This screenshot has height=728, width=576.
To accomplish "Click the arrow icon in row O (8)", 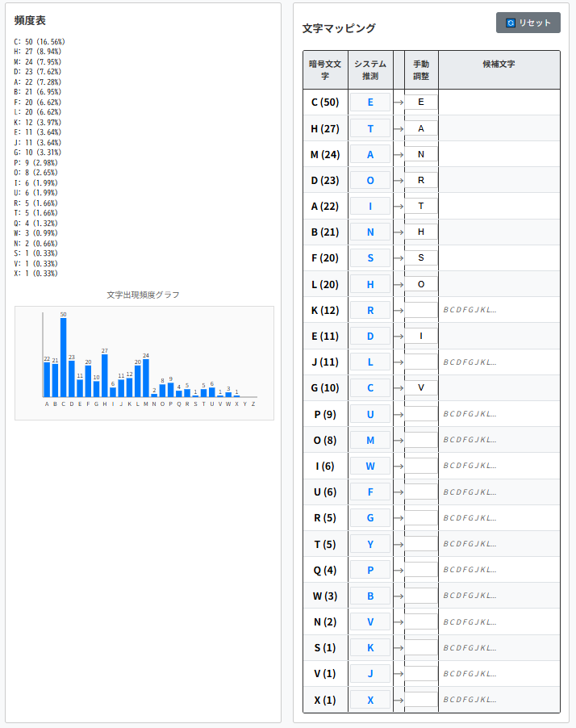I will 399,440.
